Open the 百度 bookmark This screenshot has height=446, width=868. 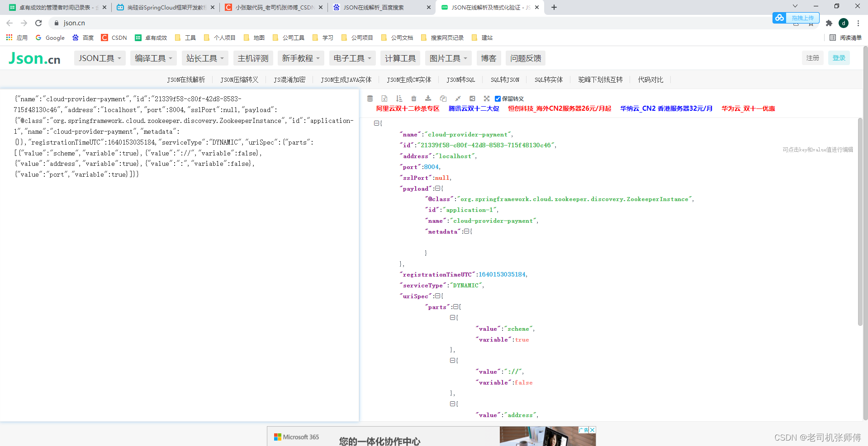83,38
